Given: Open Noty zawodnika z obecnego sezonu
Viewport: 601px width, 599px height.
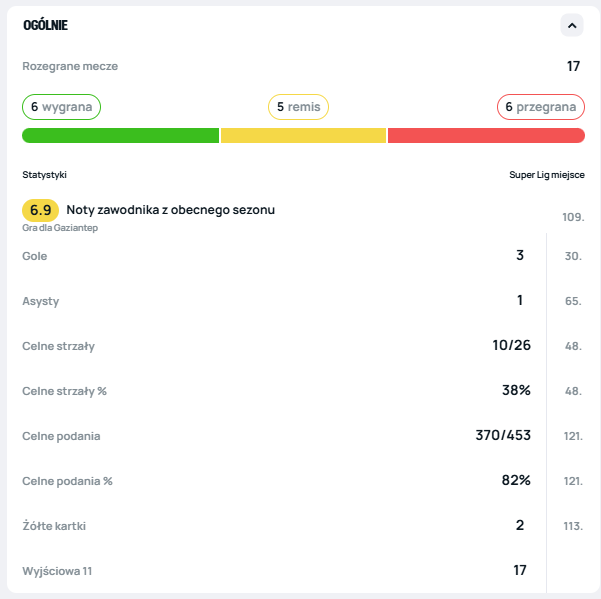Looking at the screenshot, I should 170,210.
